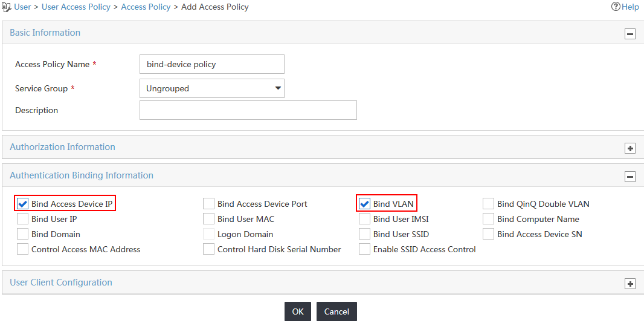Focus the Access Policy Name field
Screen dimensions: 644x323
pyautogui.click(x=212, y=64)
